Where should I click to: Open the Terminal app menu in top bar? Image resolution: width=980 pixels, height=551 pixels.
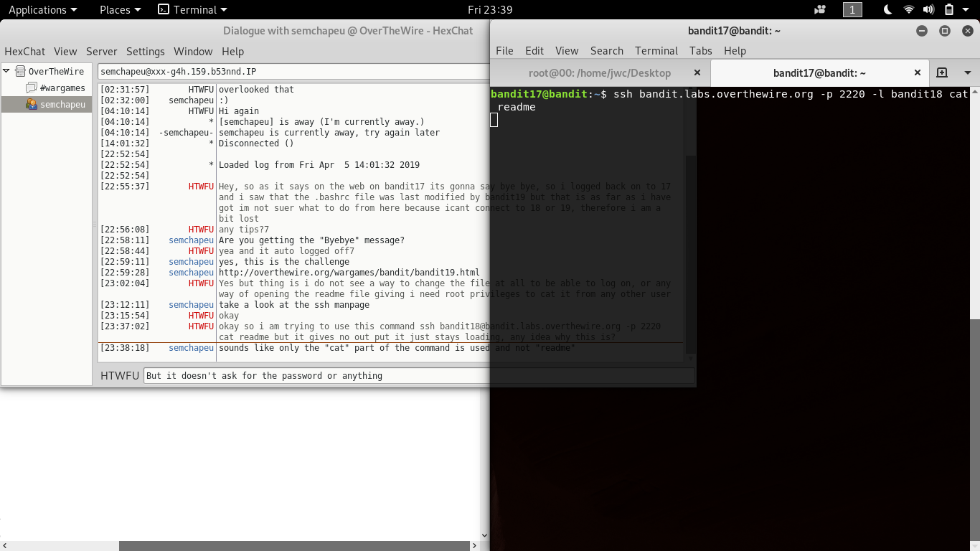192,9
